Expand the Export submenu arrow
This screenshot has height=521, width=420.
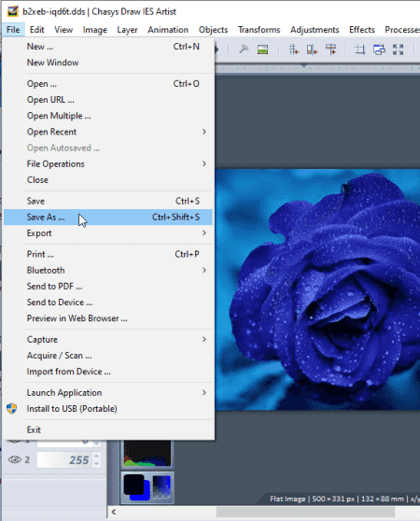pyautogui.click(x=204, y=232)
